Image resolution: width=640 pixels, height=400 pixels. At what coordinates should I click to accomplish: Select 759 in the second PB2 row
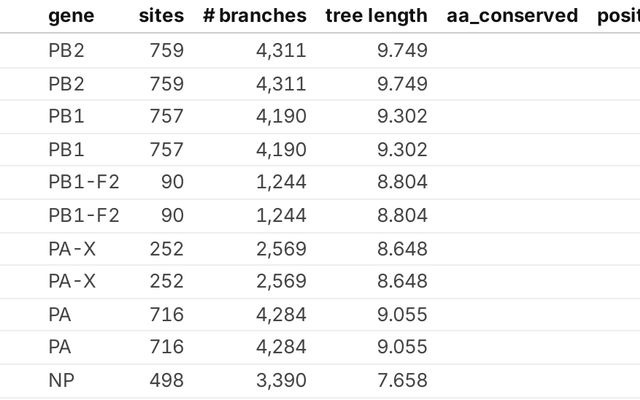(167, 83)
